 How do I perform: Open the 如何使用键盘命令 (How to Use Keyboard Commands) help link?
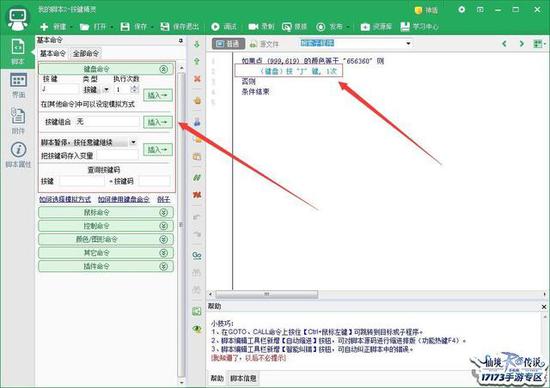point(123,199)
